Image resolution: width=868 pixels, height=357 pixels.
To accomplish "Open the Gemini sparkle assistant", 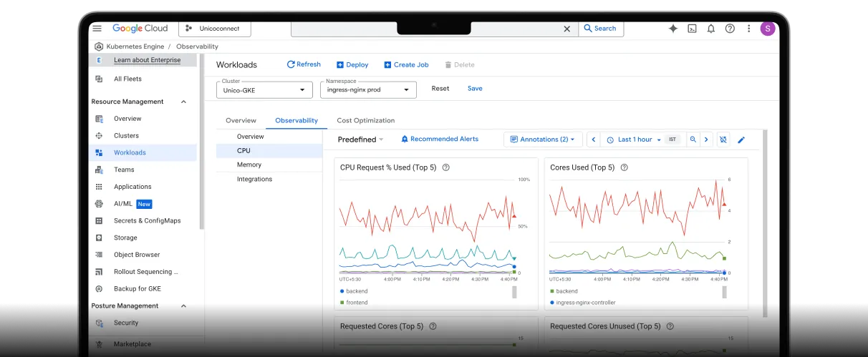I will (x=672, y=29).
